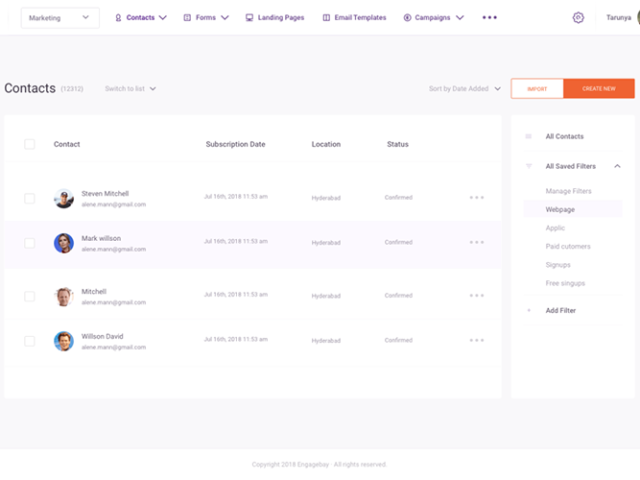The width and height of the screenshot is (640, 480).
Task: Click the plus icon beside Add Filter
Action: pyautogui.click(x=529, y=311)
